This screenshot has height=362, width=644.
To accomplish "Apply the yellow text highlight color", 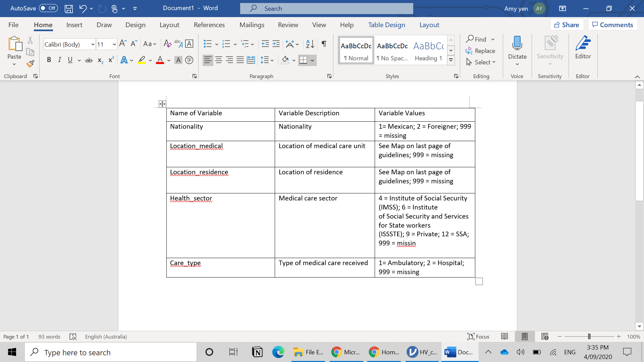I will tap(142, 60).
